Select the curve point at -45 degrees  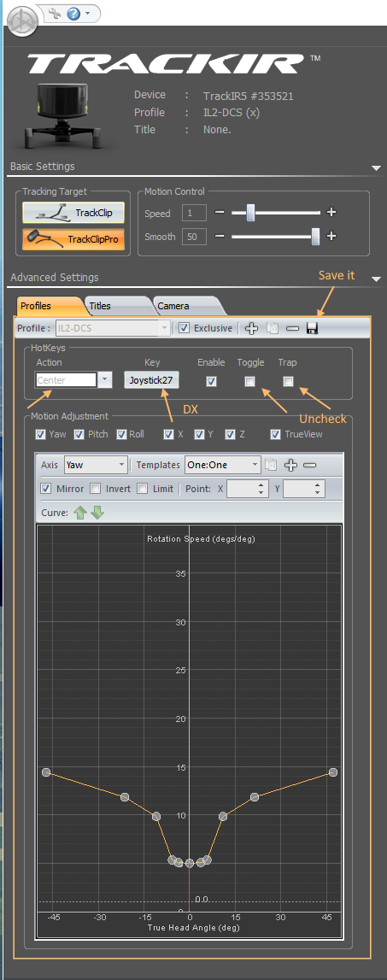click(45, 772)
